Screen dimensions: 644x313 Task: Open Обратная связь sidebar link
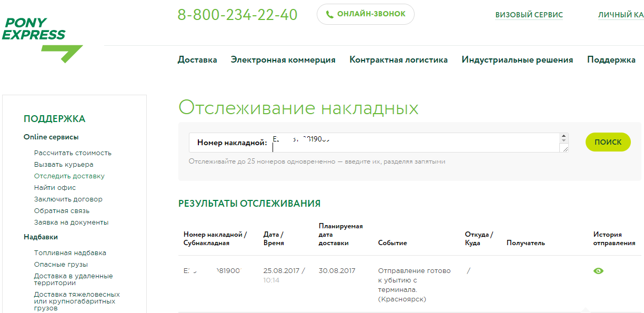(x=62, y=211)
